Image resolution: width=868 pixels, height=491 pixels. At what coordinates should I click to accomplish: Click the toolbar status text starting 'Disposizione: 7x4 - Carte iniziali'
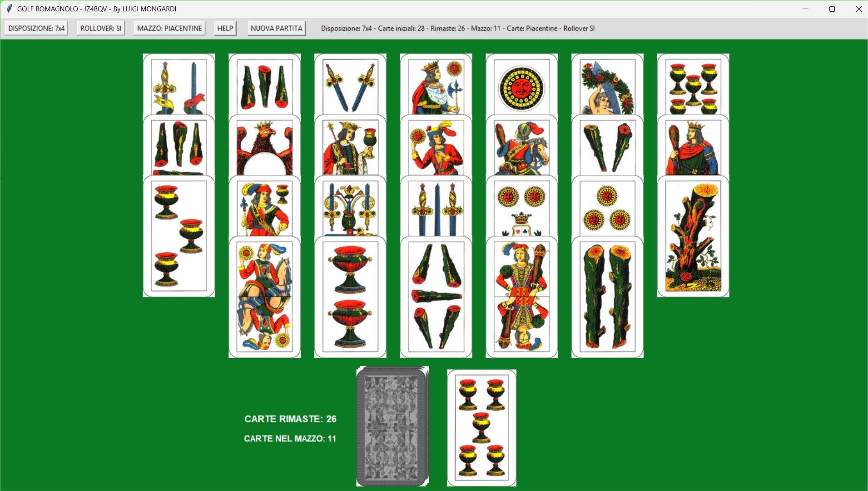[x=458, y=28]
